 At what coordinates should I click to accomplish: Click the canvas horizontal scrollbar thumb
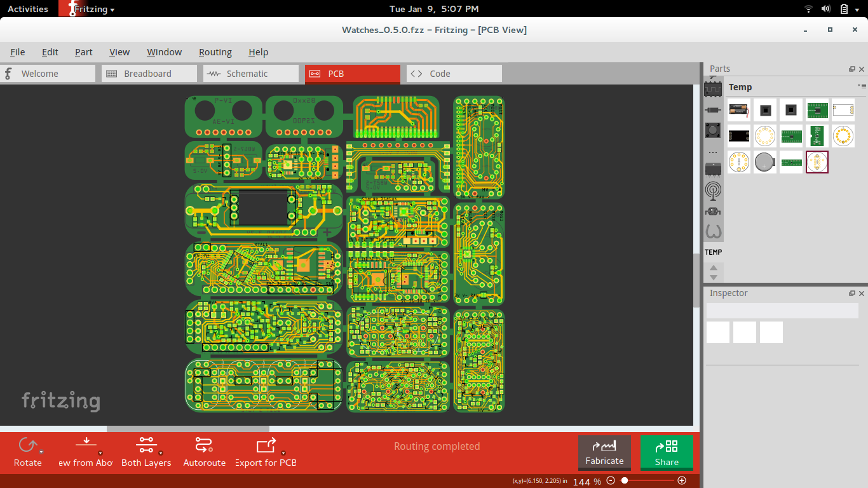pyautogui.click(x=188, y=429)
